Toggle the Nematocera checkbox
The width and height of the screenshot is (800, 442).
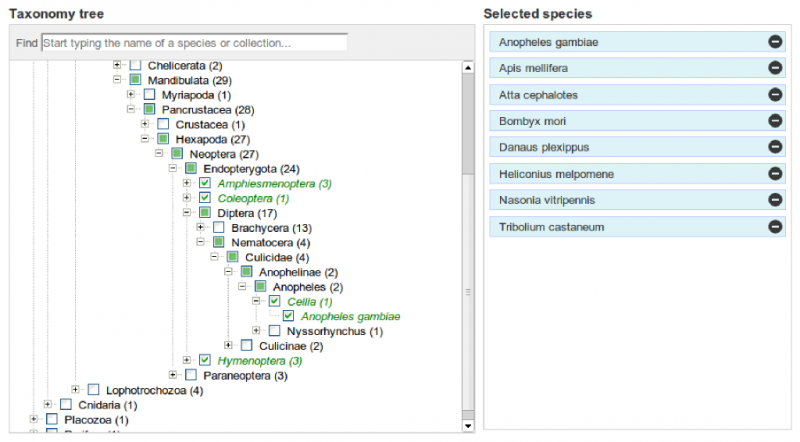coord(218,242)
